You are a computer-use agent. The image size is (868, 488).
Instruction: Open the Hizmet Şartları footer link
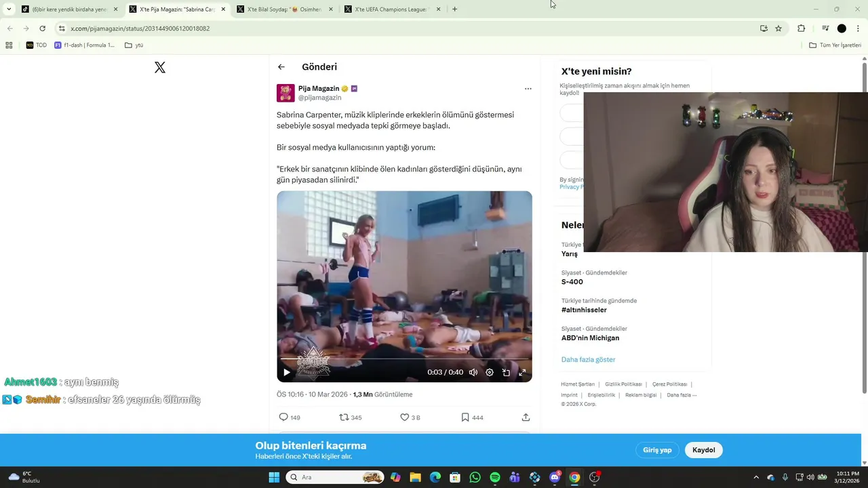[578, 384]
